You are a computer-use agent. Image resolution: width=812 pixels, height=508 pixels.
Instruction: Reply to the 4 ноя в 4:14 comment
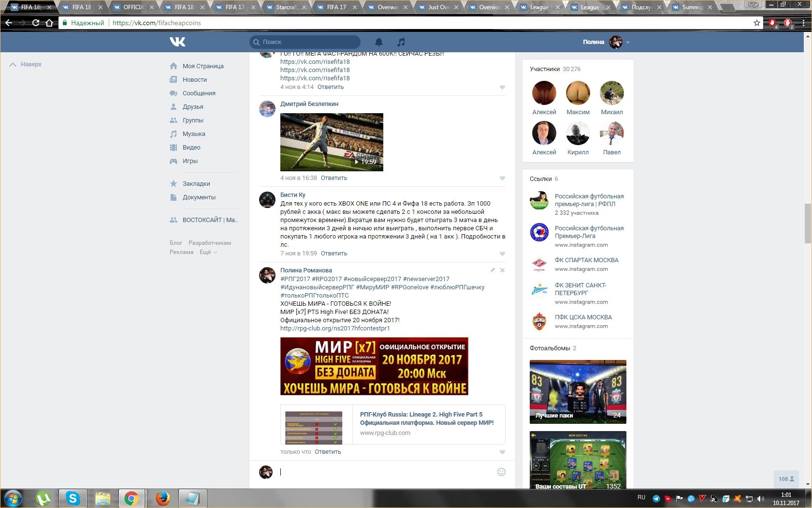(x=331, y=87)
